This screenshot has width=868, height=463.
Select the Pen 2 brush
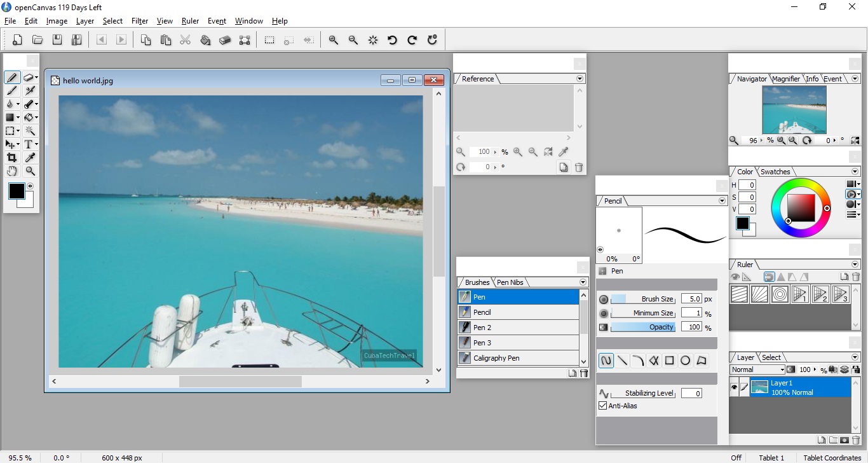(x=519, y=328)
